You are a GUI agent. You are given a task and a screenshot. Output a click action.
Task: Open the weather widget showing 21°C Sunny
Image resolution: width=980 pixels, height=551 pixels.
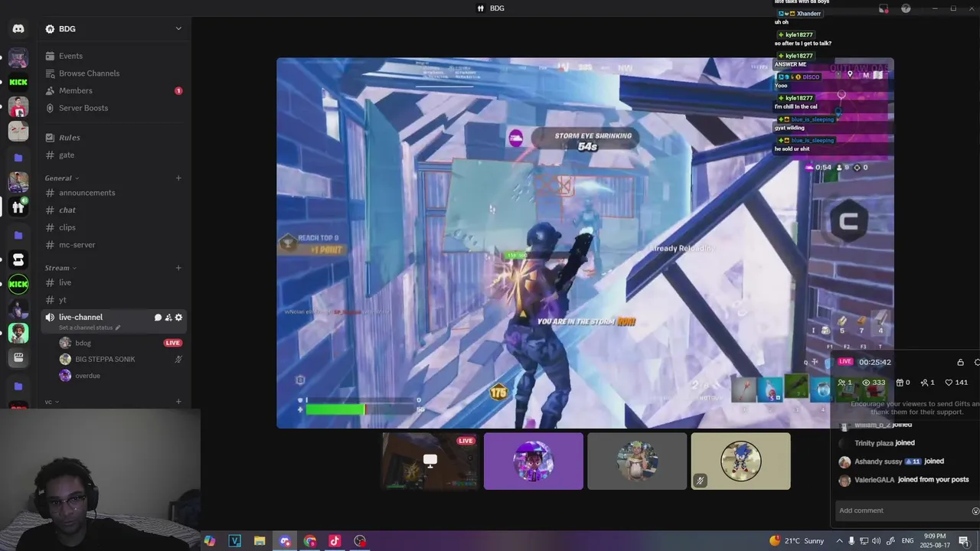[x=797, y=541]
